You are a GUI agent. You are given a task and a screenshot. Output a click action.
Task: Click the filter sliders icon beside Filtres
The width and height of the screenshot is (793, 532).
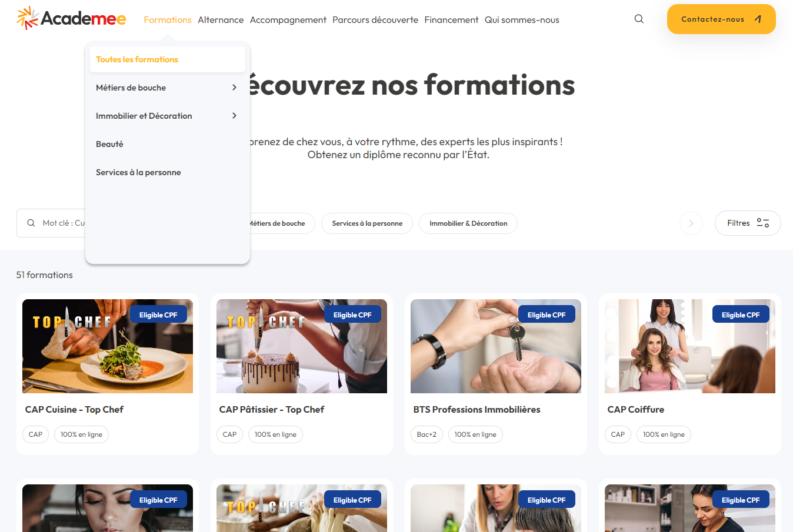point(763,223)
